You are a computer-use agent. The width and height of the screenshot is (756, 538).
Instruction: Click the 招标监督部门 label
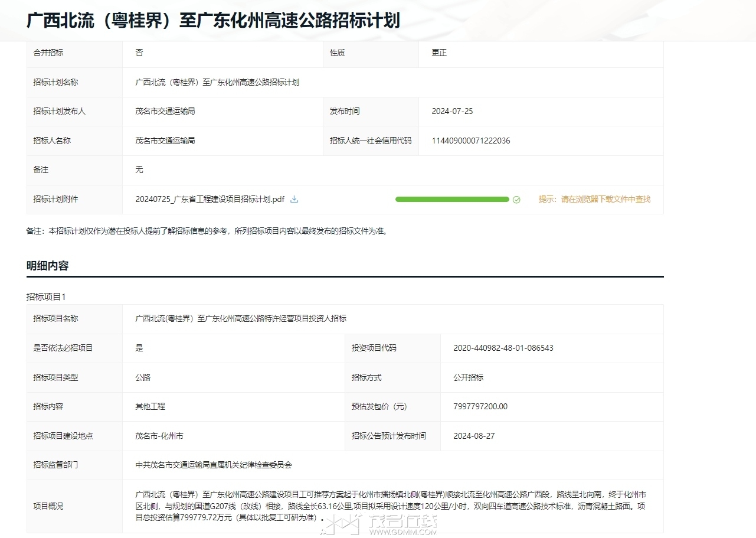(55, 465)
